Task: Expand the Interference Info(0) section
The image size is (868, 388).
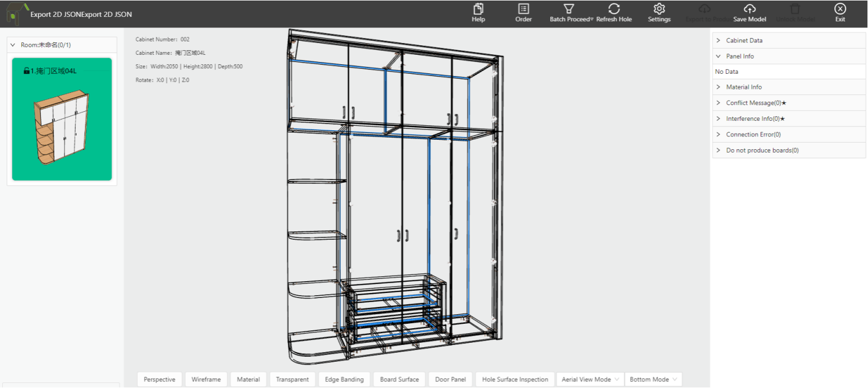Action: (789, 119)
